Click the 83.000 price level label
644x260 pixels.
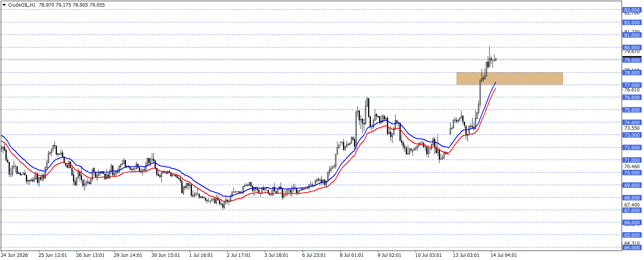pyautogui.click(x=632, y=10)
